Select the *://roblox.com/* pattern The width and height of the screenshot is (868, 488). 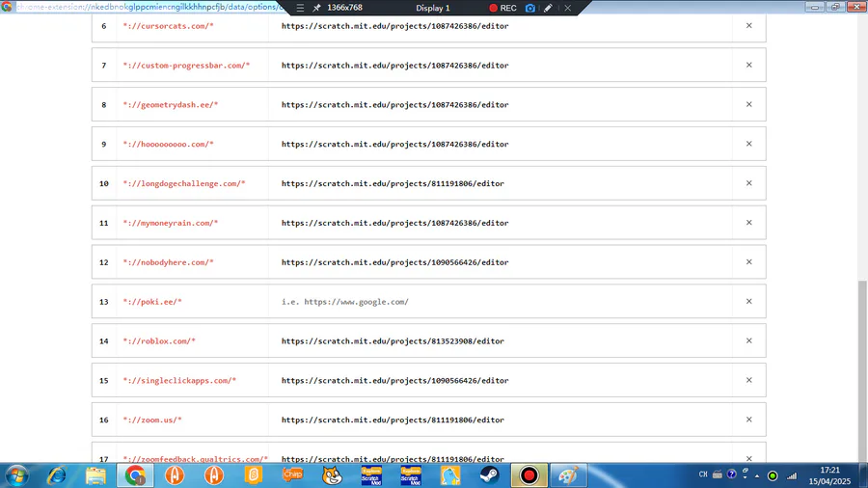(159, 340)
